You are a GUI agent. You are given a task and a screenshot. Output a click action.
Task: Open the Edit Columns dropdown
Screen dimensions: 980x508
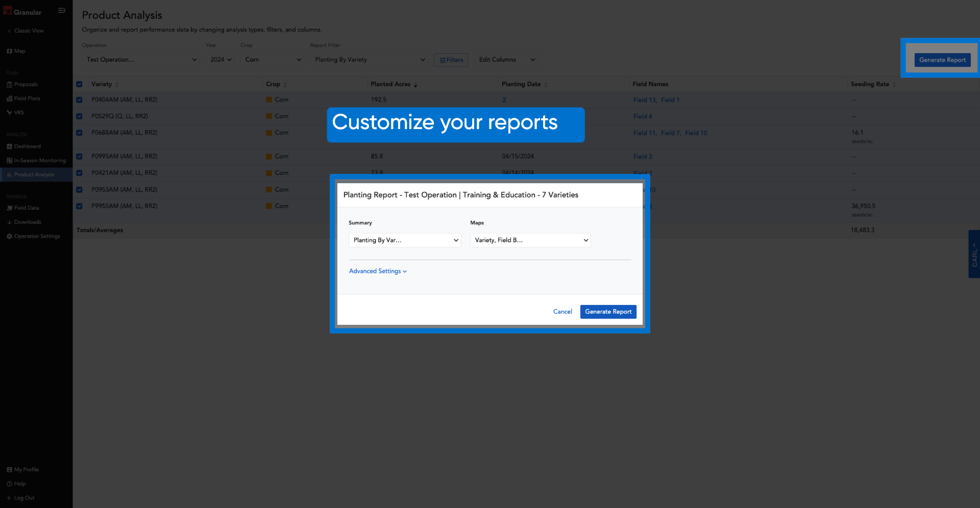pos(506,60)
